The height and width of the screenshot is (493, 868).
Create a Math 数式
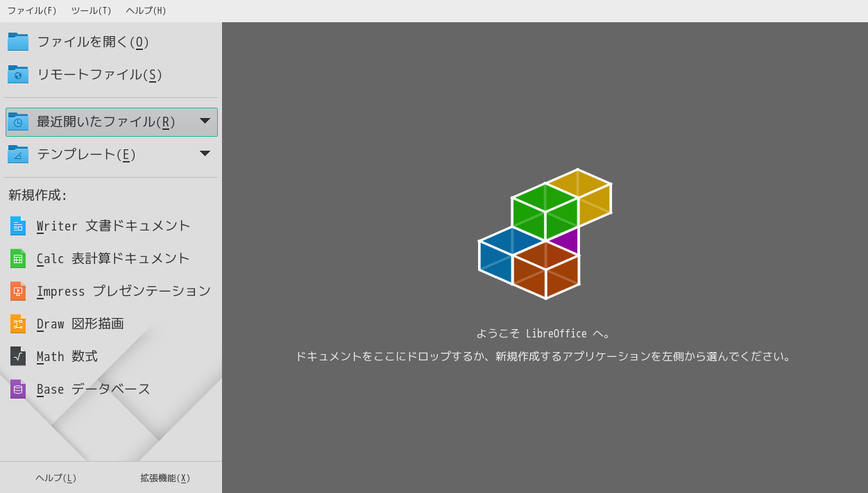pyautogui.click(x=67, y=356)
